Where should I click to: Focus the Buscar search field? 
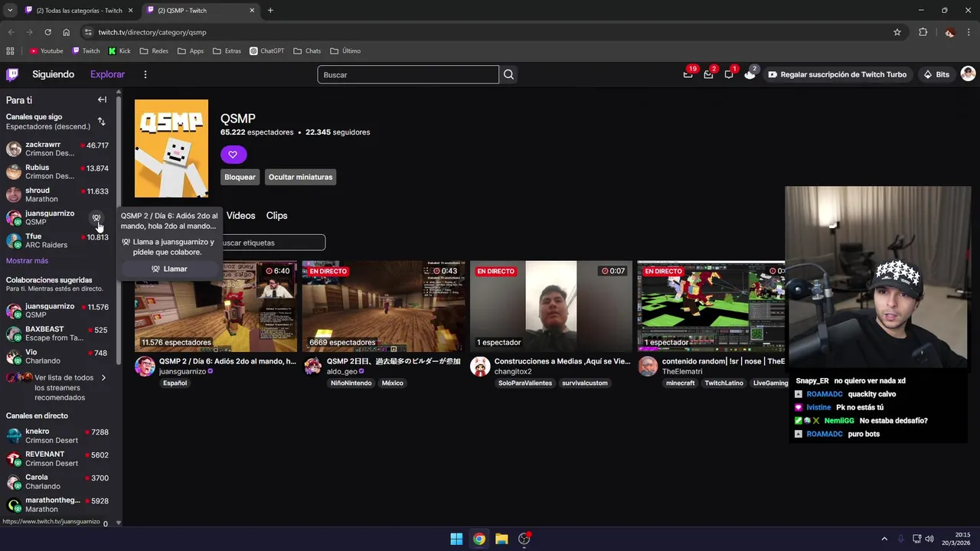pyautogui.click(x=408, y=74)
